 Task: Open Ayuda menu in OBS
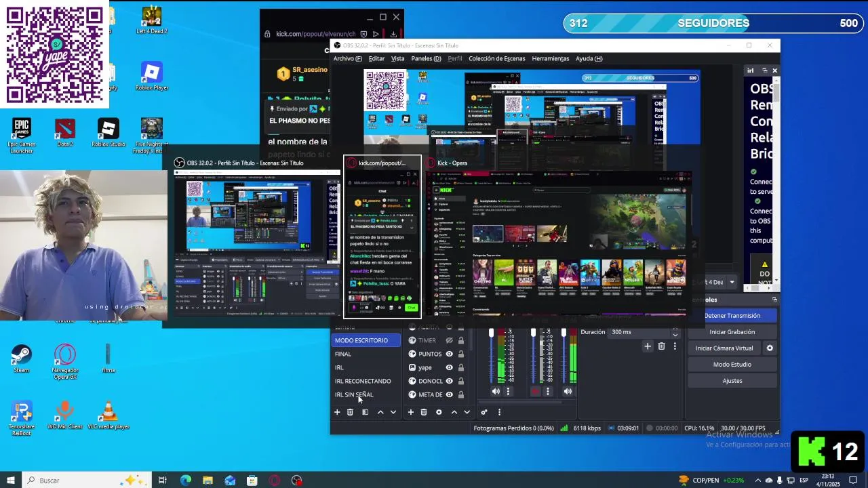pyautogui.click(x=589, y=58)
